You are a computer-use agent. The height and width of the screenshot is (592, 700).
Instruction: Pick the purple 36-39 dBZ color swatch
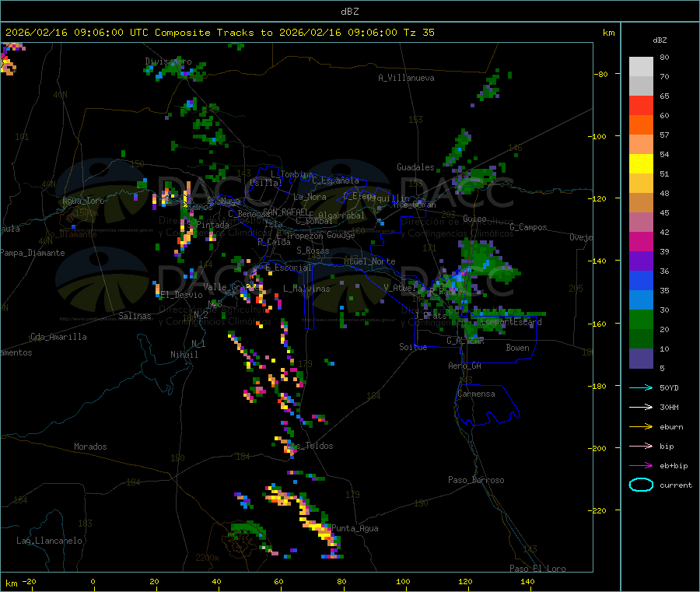tap(641, 261)
